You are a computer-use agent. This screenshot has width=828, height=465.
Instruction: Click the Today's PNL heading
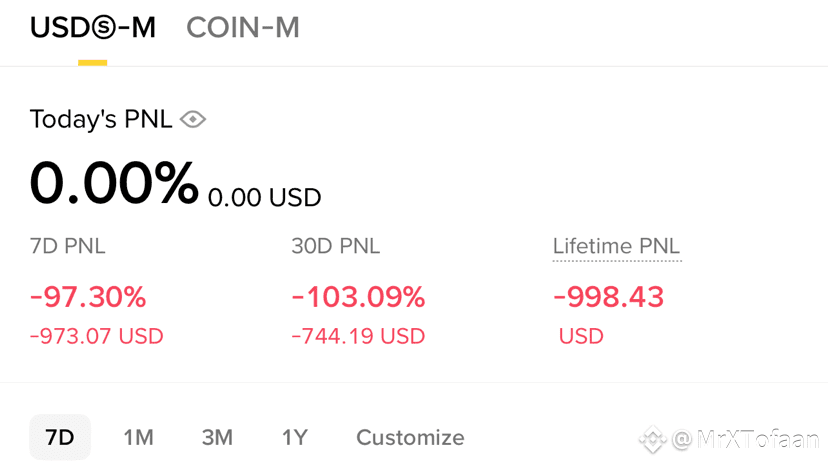[101, 120]
